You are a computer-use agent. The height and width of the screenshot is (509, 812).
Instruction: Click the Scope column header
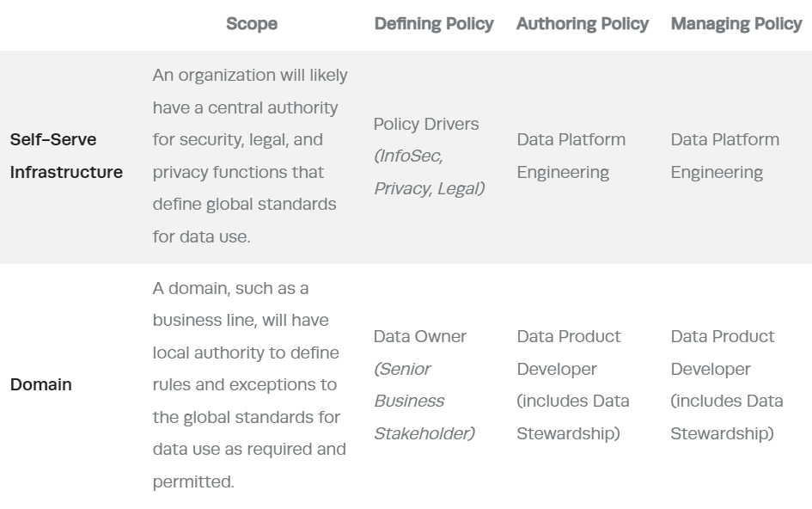[x=252, y=24]
